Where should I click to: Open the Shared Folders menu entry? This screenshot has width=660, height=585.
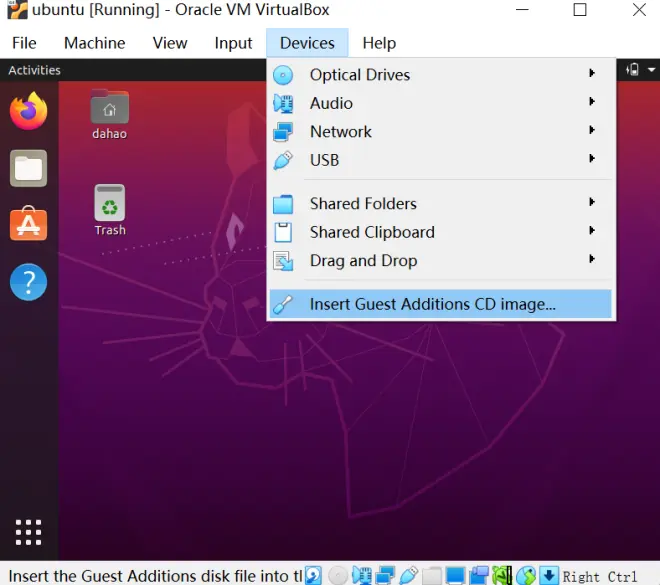coord(440,204)
